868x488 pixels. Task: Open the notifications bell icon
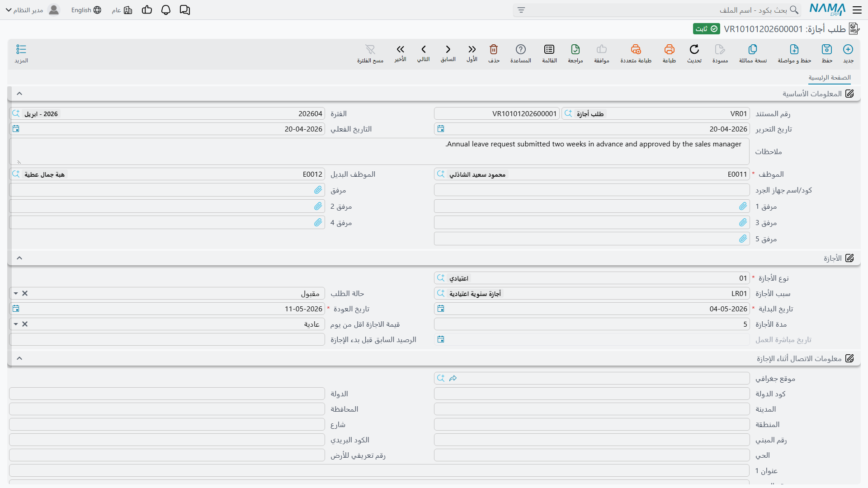(166, 10)
